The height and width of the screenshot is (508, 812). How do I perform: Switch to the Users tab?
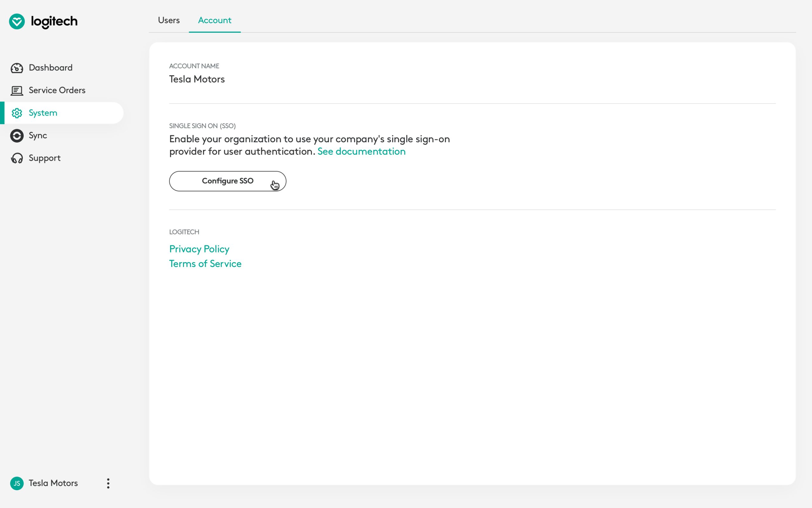[169, 20]
